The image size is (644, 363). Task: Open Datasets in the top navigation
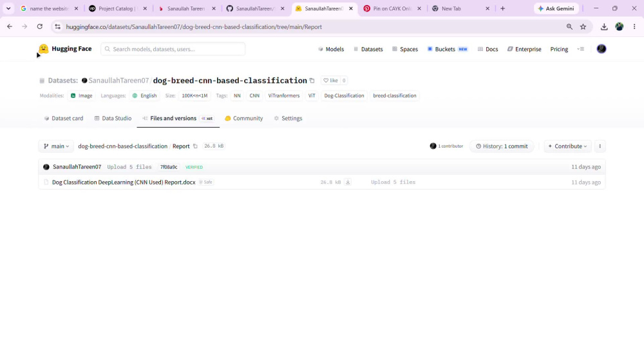click(368, 49)
